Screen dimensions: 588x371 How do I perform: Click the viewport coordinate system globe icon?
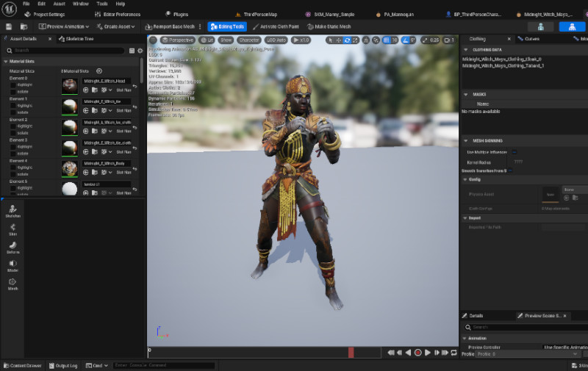[365, 40]
